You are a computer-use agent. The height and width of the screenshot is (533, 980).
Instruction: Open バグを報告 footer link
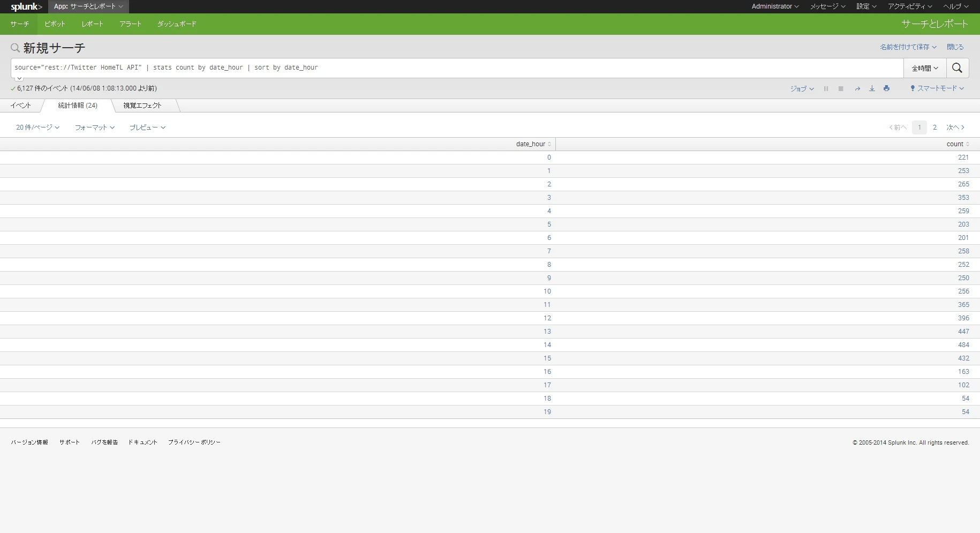pos(104,442)
